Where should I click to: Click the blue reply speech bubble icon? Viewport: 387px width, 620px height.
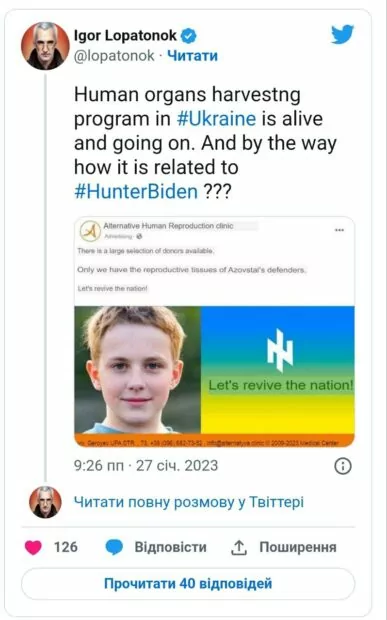tap(114, 548)
